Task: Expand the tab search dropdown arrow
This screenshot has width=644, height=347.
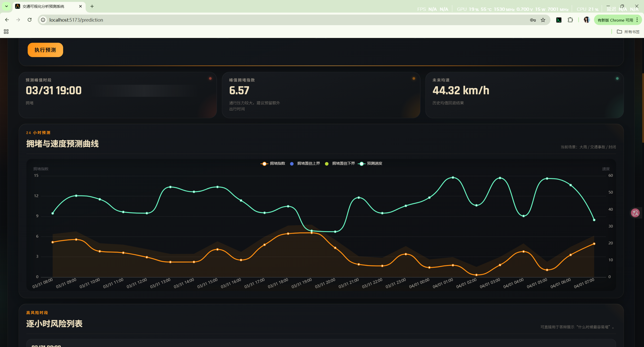Action: click(x=7, y=6)
